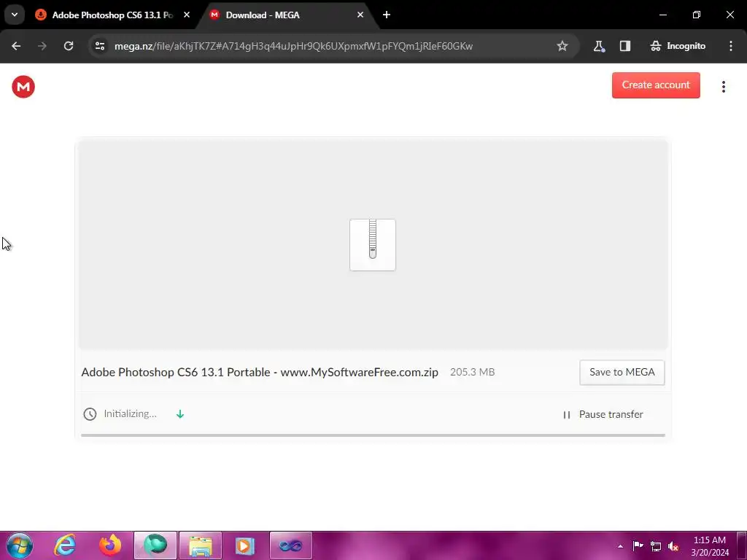
Task: Click the Initializing status text
Action: point(130,414)
